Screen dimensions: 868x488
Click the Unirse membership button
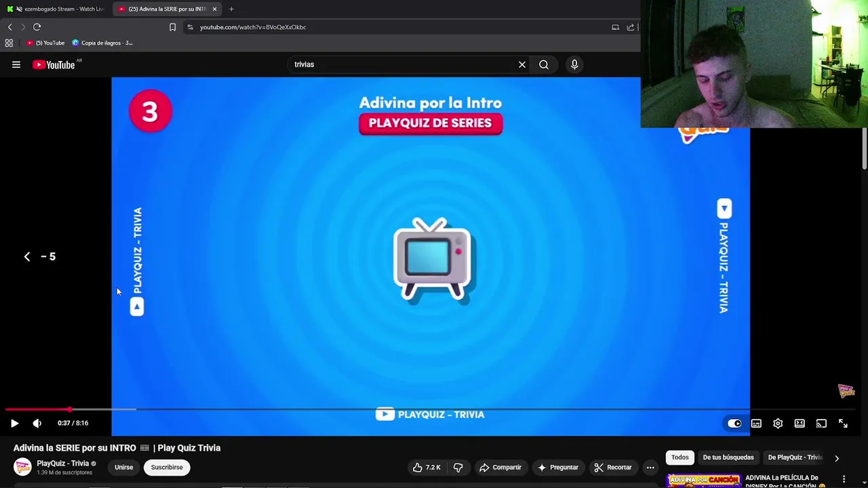point(123,467)
